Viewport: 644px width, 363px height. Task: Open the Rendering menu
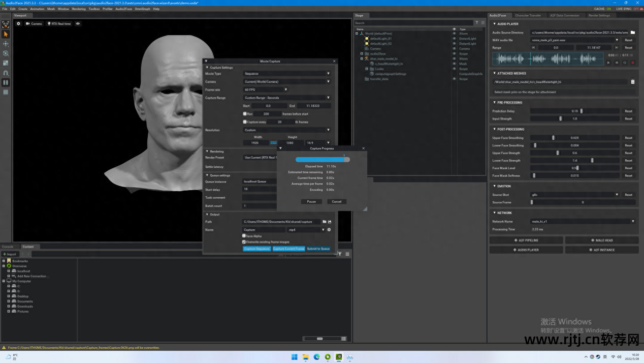[x=79, y=9]
